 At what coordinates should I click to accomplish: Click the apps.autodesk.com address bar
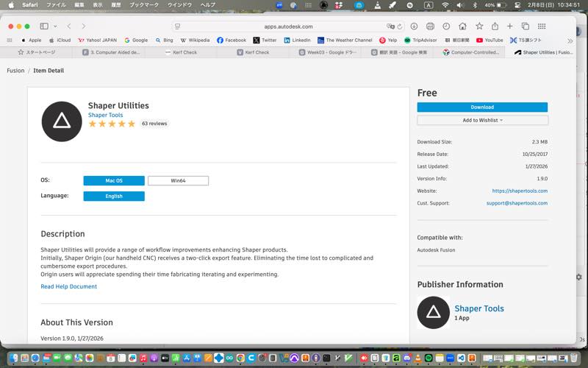(x=288, y=26)
